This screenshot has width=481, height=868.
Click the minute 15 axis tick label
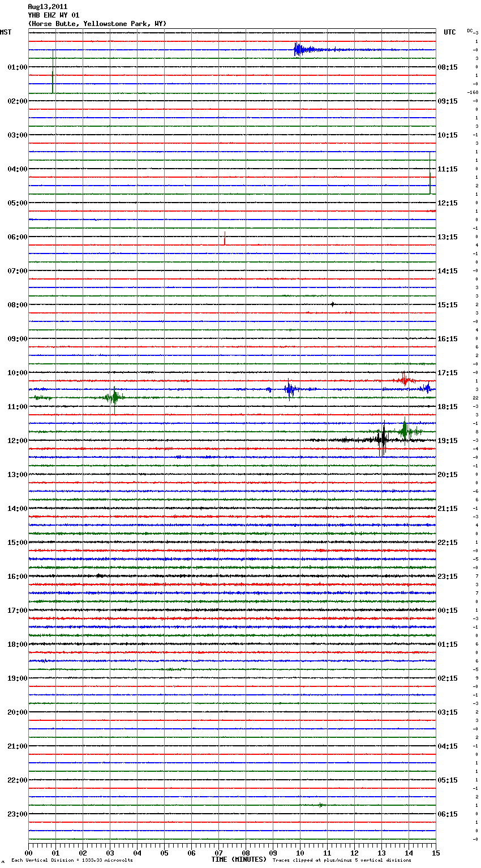tap(436, 853)
